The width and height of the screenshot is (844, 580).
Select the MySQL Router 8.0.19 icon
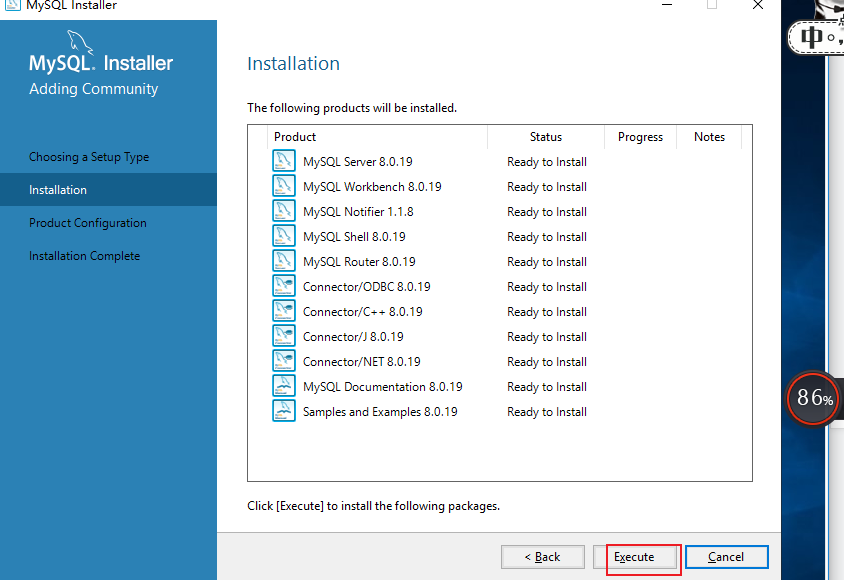[285, 261]
